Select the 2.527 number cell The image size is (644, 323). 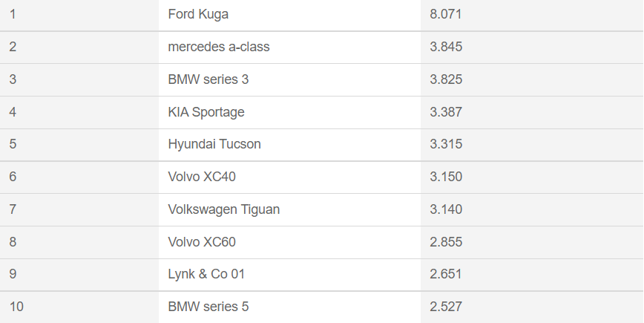446,307
